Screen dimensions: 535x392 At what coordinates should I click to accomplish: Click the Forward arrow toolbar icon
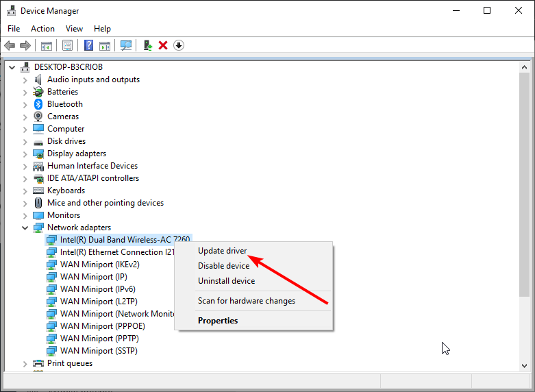tap(25, 45)
